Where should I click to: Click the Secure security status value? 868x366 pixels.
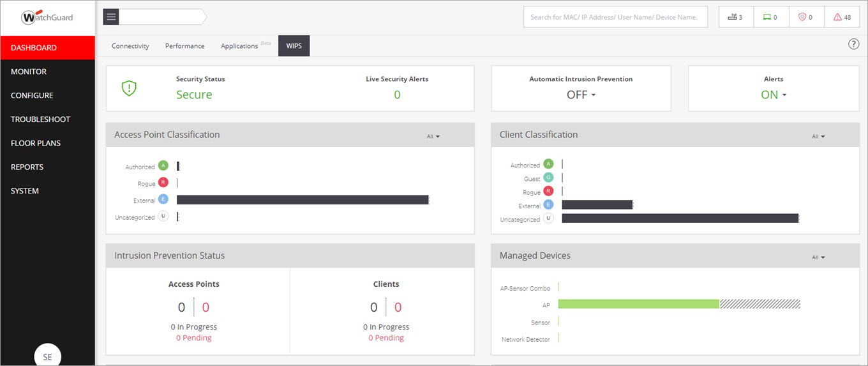(x=194, y=95)
